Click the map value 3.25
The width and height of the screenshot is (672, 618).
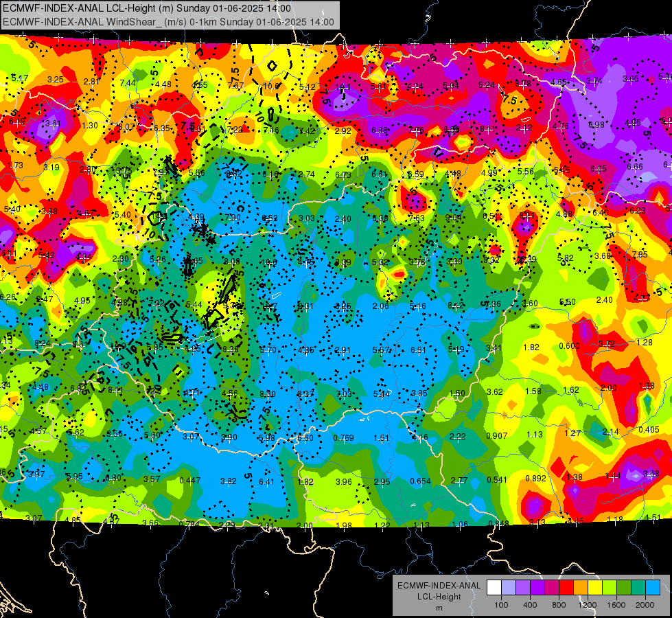pos(56,80)
